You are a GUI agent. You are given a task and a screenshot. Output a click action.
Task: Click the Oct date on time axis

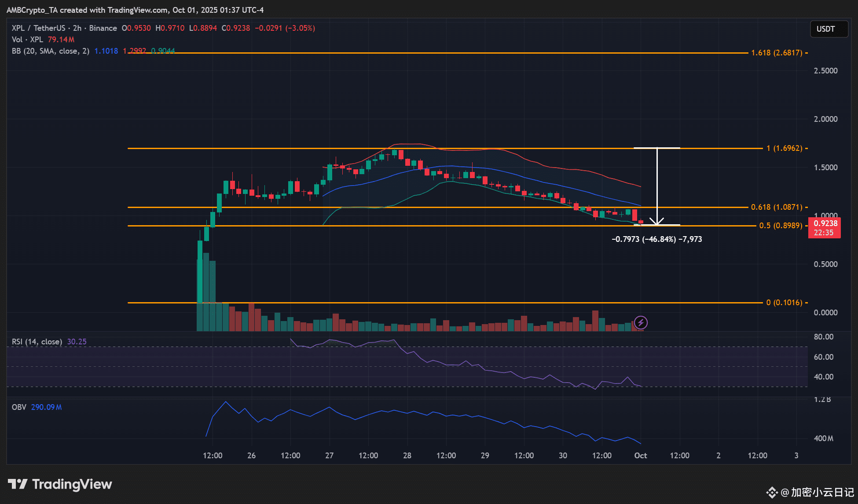coord(640,456)
